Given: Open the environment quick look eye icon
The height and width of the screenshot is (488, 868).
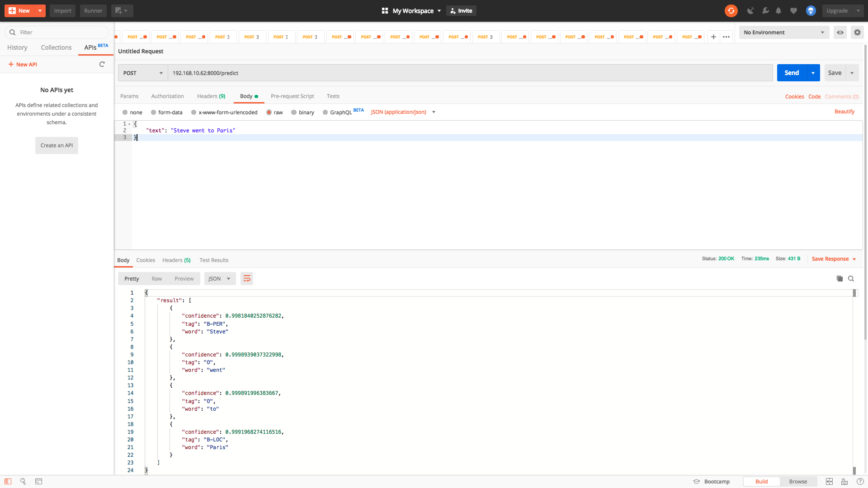Looking at the screenshot, I should 840,33.
